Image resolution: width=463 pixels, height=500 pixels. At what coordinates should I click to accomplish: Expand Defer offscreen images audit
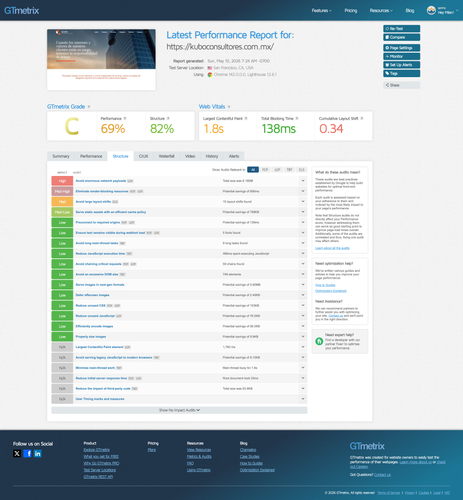coord(303,295)
